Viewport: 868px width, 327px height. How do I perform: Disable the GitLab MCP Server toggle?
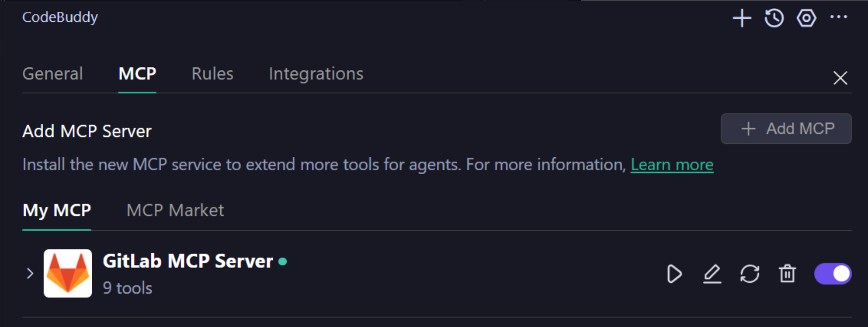click(x=833, y=274)
